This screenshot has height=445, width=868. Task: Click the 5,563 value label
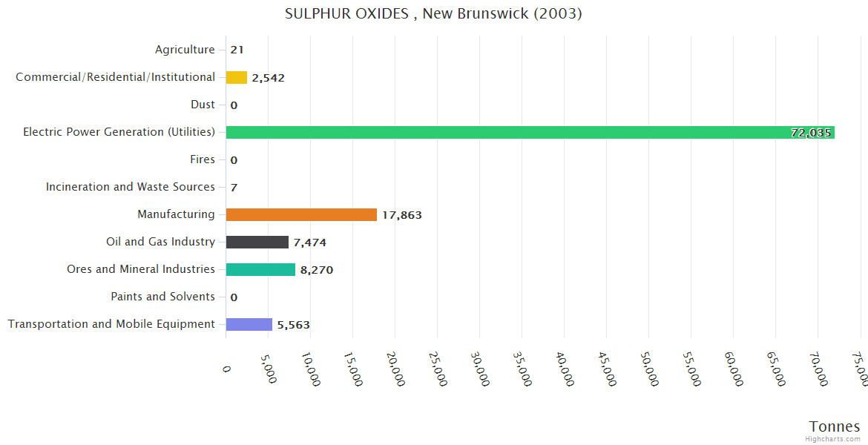(x=294, y=325)
